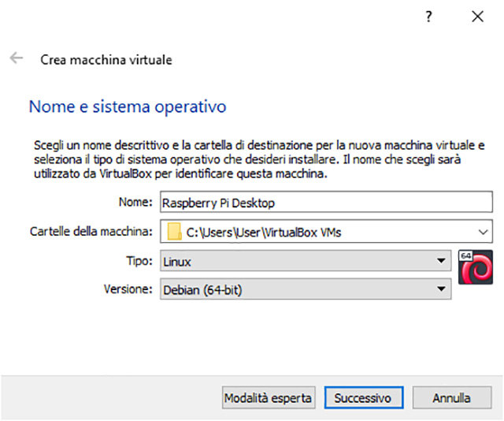Close the Crea macchina virtuale dialog

[x=476, y=17]
